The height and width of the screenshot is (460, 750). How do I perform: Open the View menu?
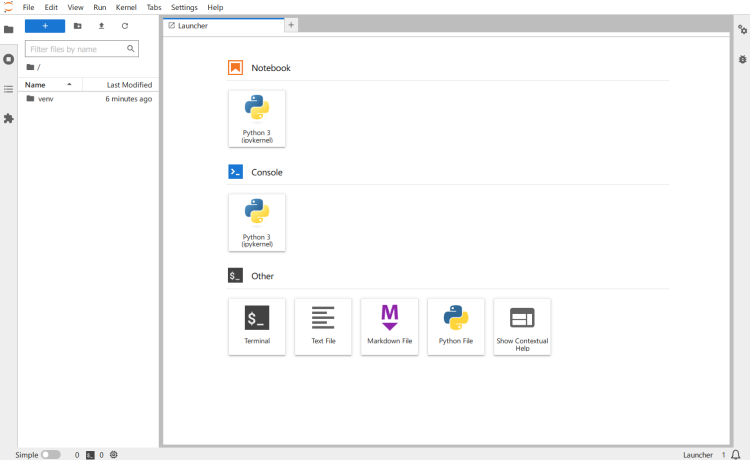pos(75,7)
